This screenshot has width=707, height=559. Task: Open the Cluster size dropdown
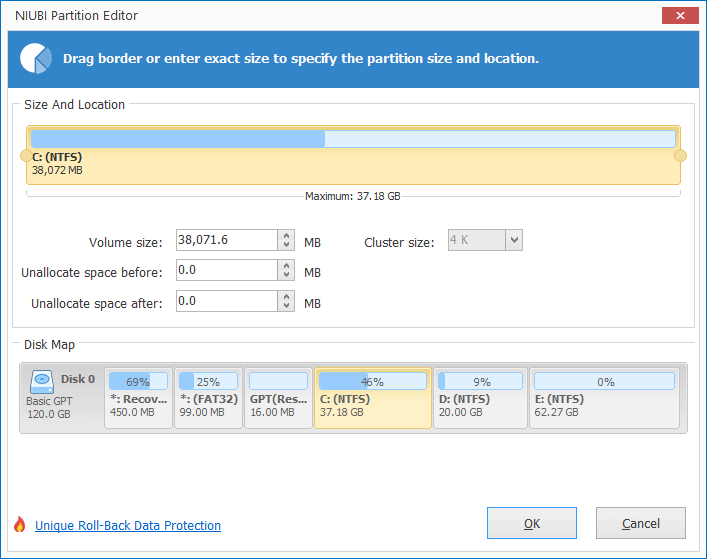(x=514, y=240)
